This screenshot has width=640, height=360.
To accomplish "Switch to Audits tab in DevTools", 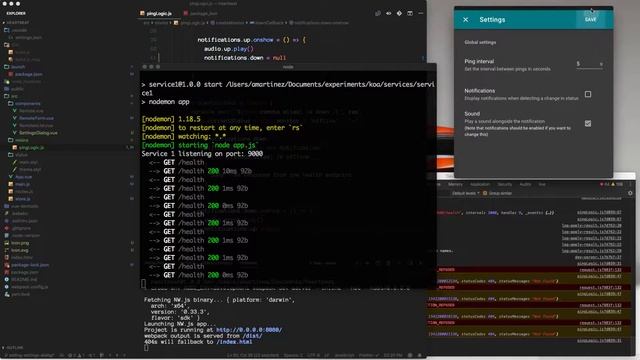I will [525, 184].
